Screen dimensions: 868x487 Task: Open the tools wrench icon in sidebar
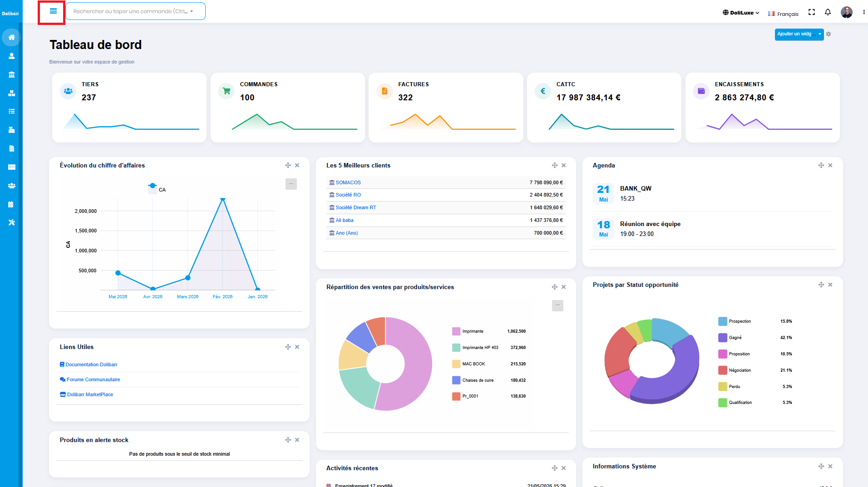point(11,222)
